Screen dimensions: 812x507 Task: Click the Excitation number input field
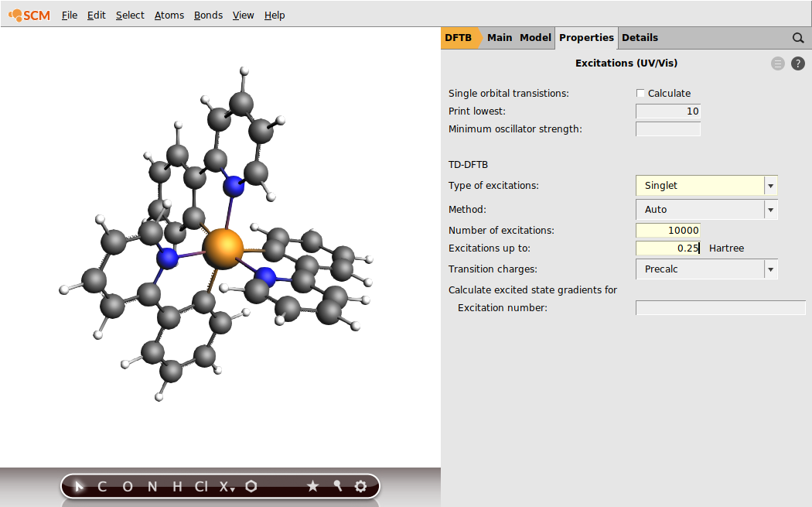[x=720, y=307]
